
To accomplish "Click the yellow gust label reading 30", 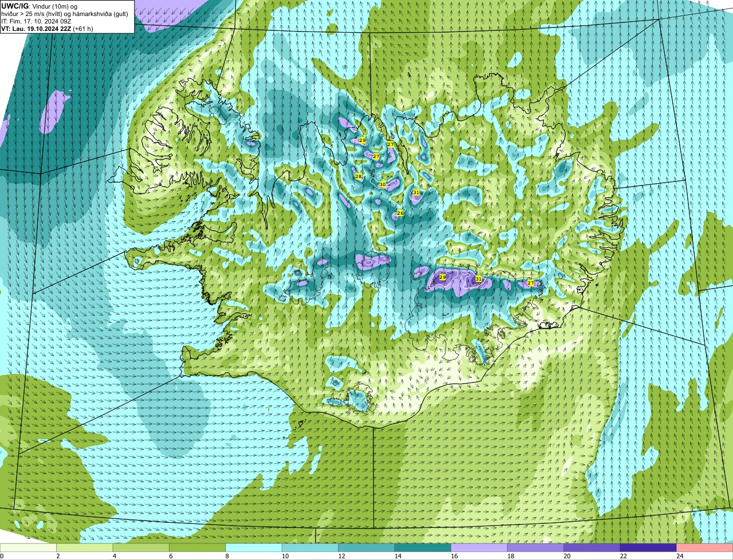I will 383,184.
